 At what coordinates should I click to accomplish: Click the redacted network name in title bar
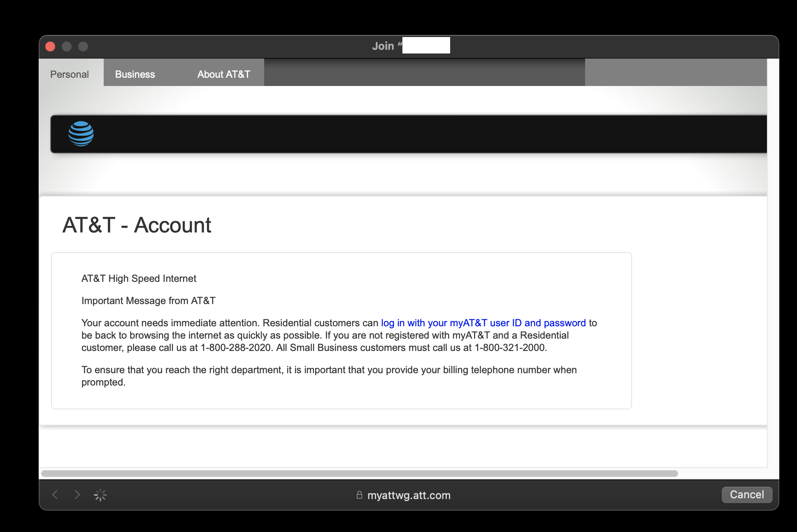426,46
